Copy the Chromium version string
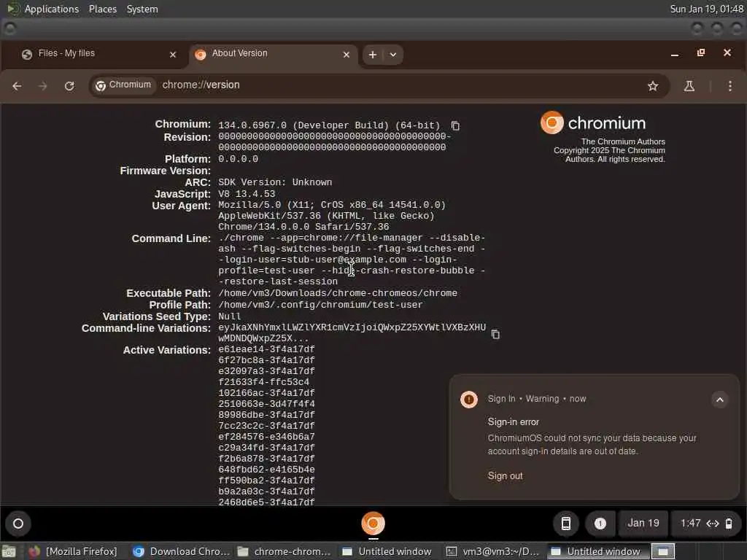Viewport: 747px width, 560px height. coord(455,125)
